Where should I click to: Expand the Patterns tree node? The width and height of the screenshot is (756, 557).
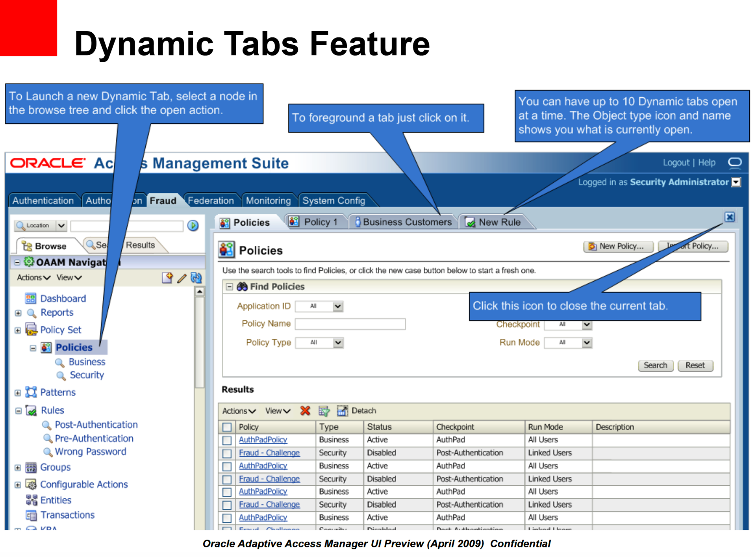18,393
